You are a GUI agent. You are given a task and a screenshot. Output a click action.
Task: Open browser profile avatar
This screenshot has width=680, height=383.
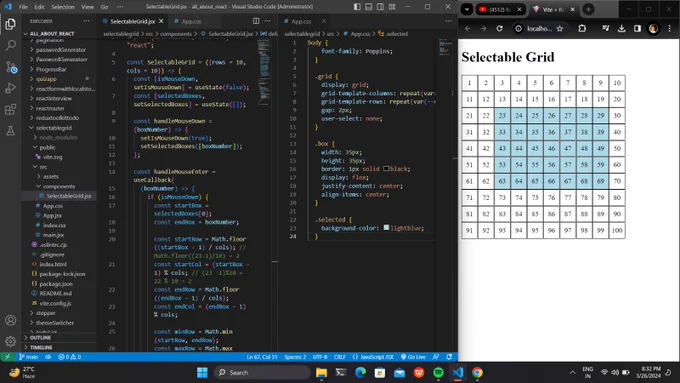click(653, 29)
